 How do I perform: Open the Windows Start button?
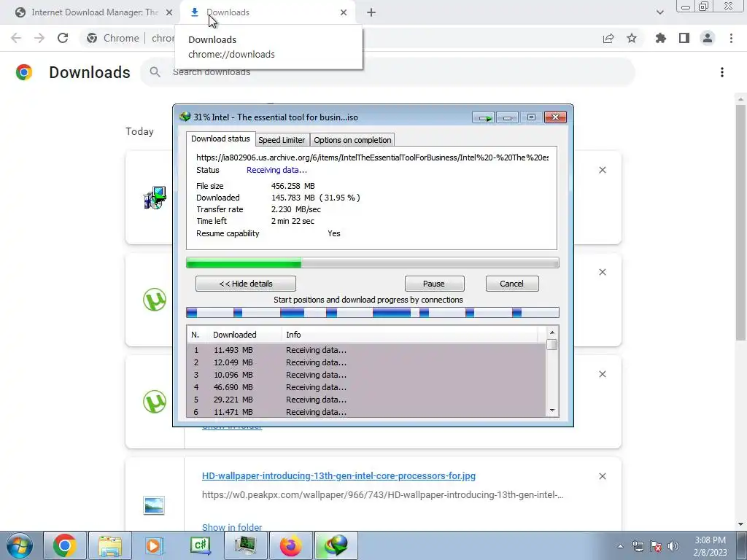pos(20,545)
